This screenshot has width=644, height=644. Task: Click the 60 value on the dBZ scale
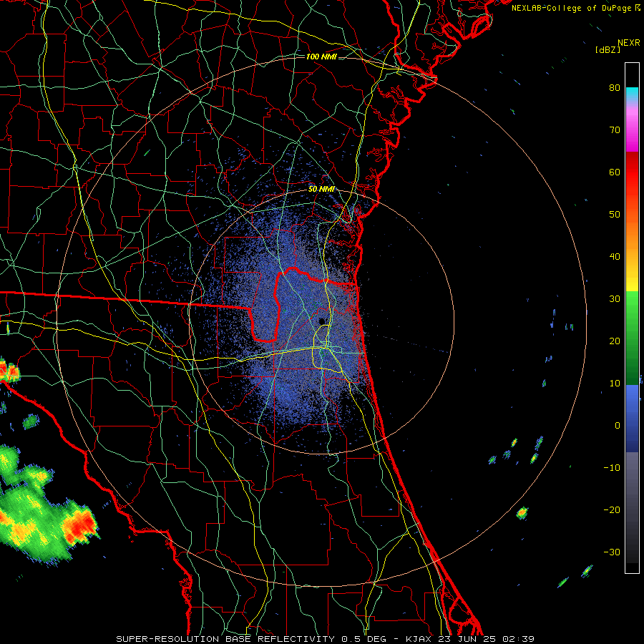point(615,172)
